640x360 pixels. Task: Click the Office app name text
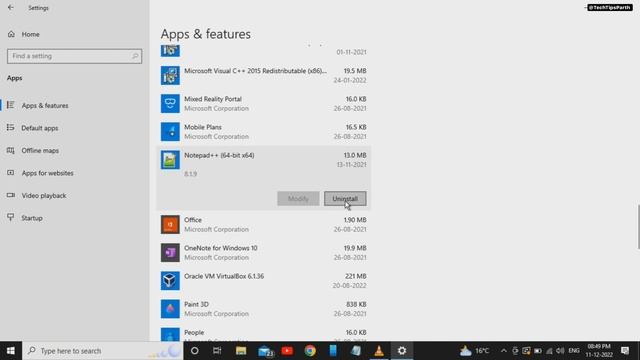[x=193, y=220]
